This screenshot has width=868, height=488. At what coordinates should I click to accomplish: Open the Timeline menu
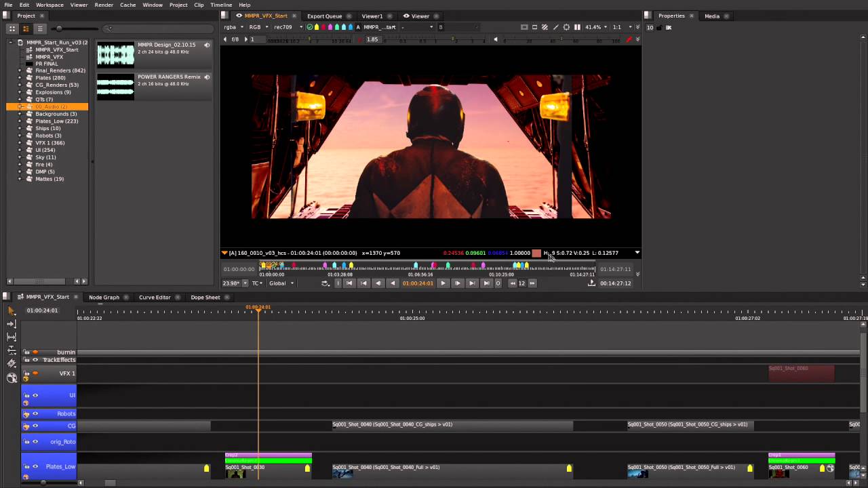coord(221,5)
